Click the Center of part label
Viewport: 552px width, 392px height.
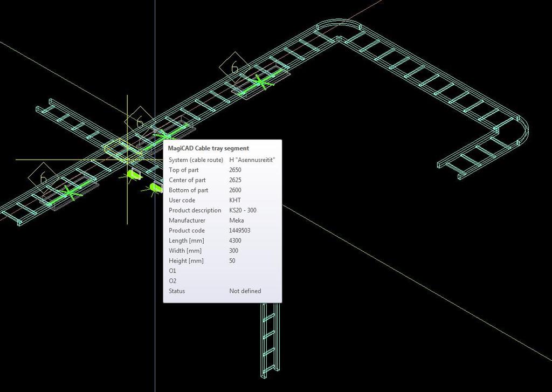click(187, 180)
